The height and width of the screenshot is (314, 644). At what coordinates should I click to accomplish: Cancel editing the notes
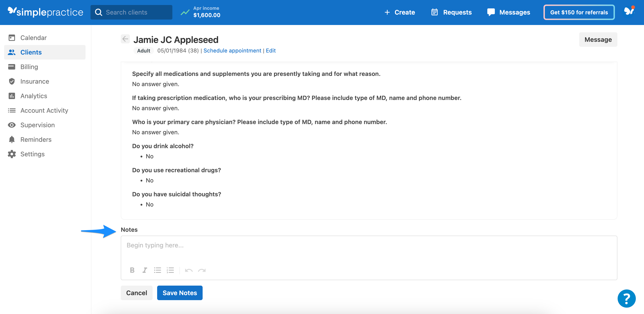coord(136,292)
